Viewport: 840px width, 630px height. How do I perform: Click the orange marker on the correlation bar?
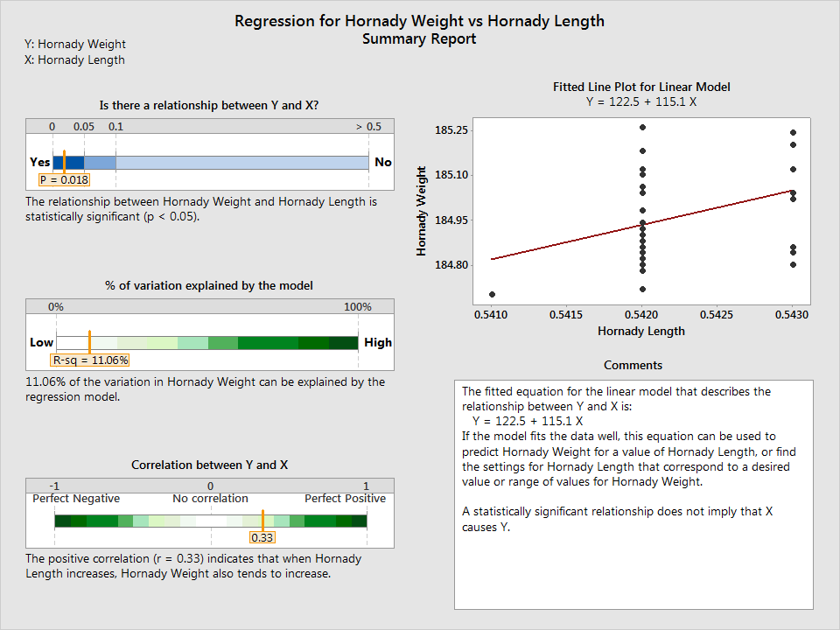[263, 520]
